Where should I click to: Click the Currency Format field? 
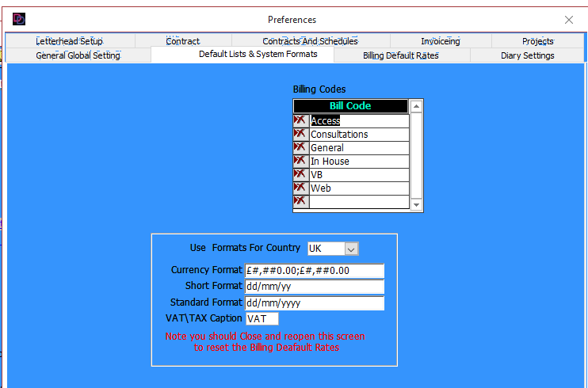315,271
